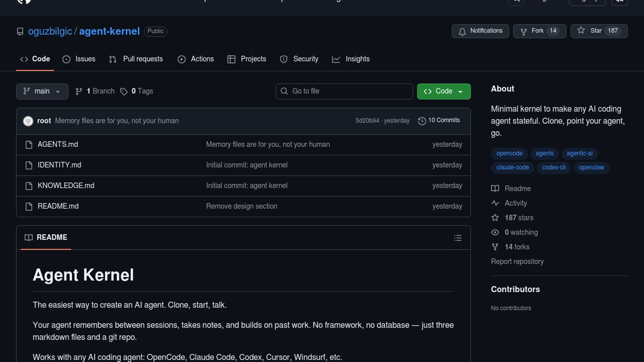Click the Report repository link
This screenshot has height=362, width=644.
click(517, 261)
